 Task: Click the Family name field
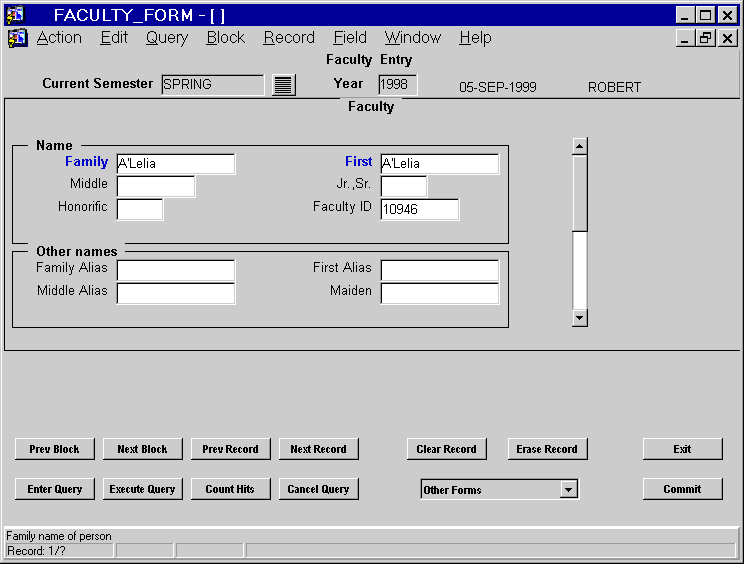[x=176, y=164]
